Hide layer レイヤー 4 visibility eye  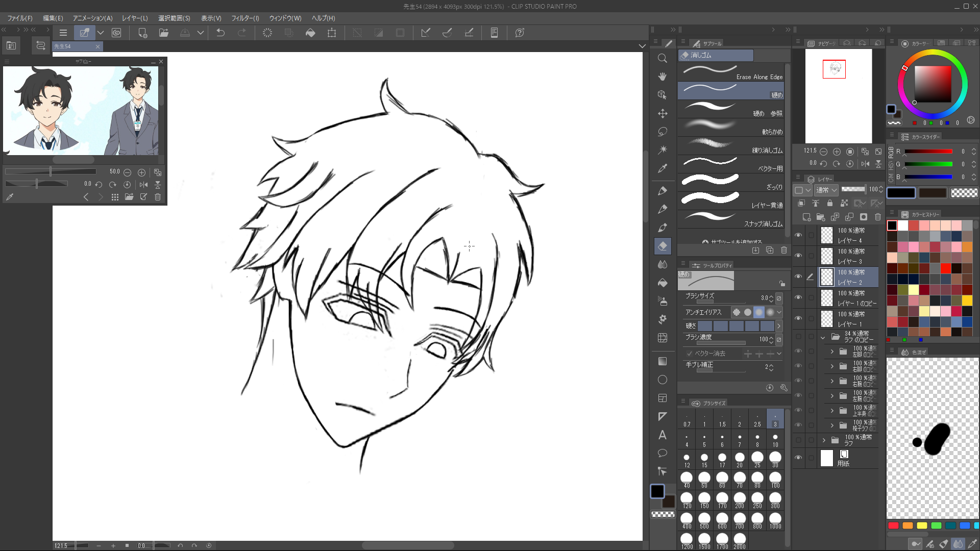click(x=798, y=235)
